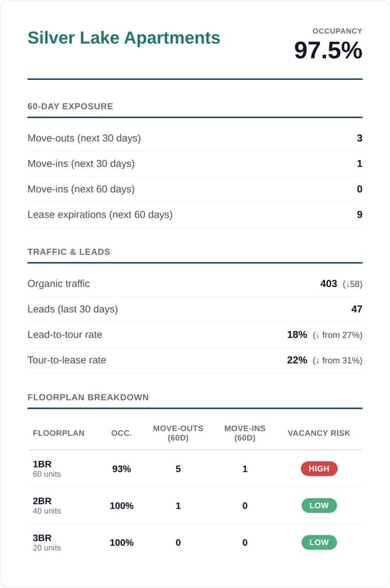Select the 1BR floorplan row label

(x=42, y=465)
